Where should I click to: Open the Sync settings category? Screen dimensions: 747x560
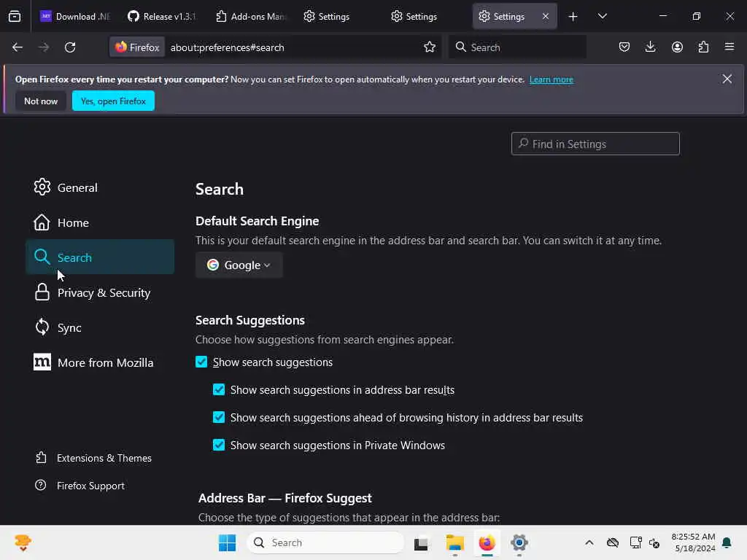coord(100,327)
